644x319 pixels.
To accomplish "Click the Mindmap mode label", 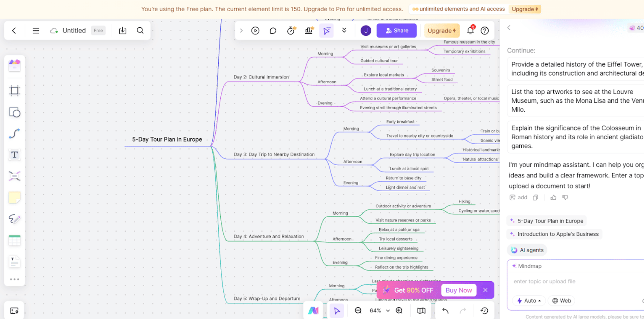I will [x=526, y=266].
